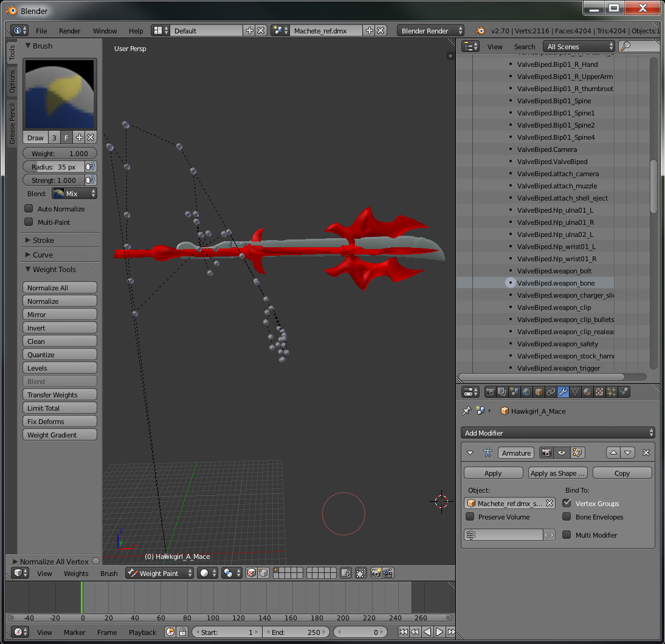Open the Scene properties tab
The width and height of the screenshot is (665, 644).
coord(514,392)
